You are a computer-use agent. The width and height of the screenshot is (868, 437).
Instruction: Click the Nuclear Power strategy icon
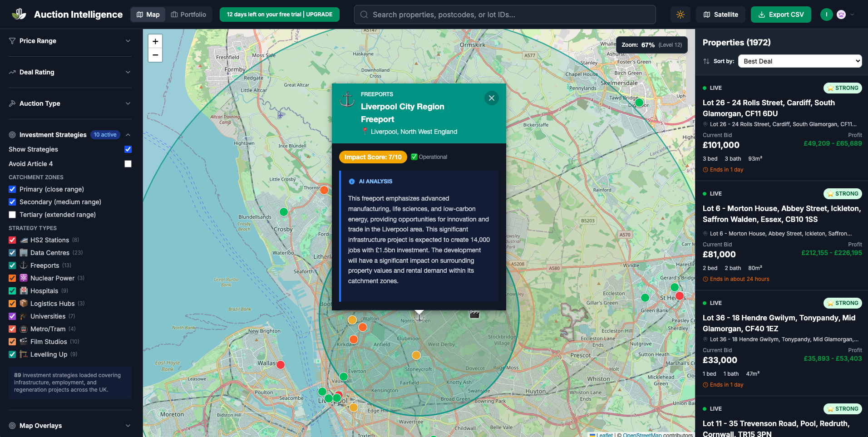23,278
